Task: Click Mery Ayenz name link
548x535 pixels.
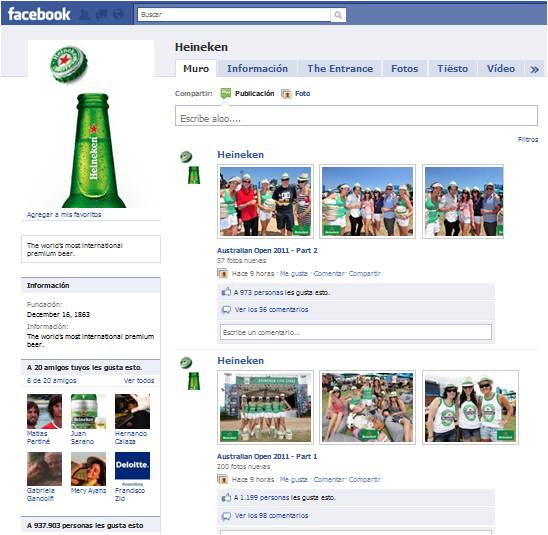Action: pyautogui.click(x=88, y=491)
